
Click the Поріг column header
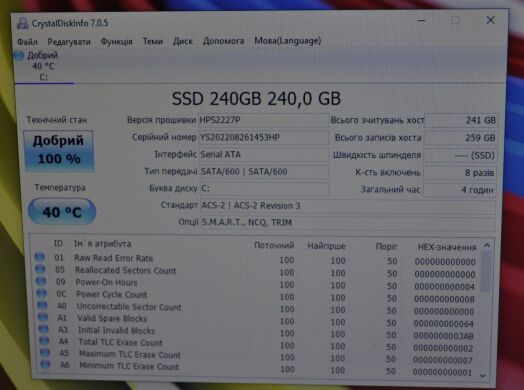click(x=386, y=247)
